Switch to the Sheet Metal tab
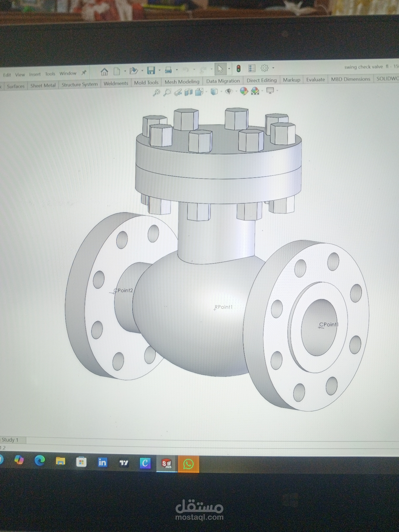Image resolution: width=399 pixels, height=532 pixels. coord(43,85)
